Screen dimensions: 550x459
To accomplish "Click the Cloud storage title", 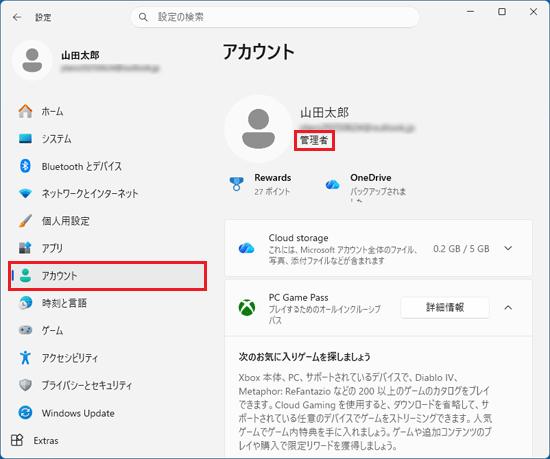I will (x=299, y=238).
